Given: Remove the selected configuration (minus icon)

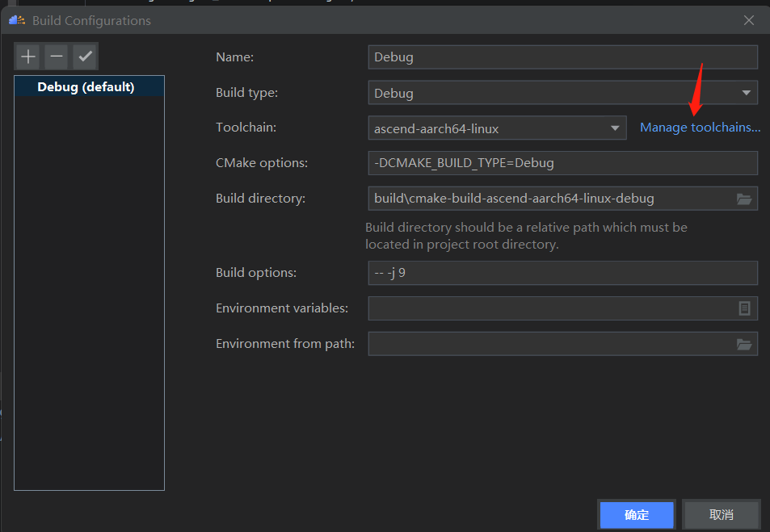Looking at the screenshot, I should coord(57,57).
